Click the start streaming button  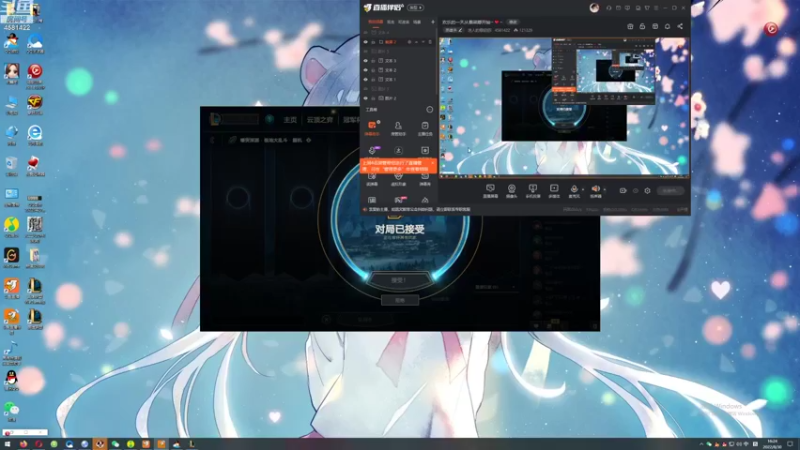tap(670, 191)
